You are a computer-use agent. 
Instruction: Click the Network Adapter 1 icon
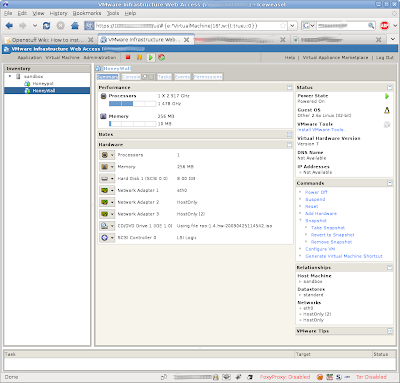105,190
